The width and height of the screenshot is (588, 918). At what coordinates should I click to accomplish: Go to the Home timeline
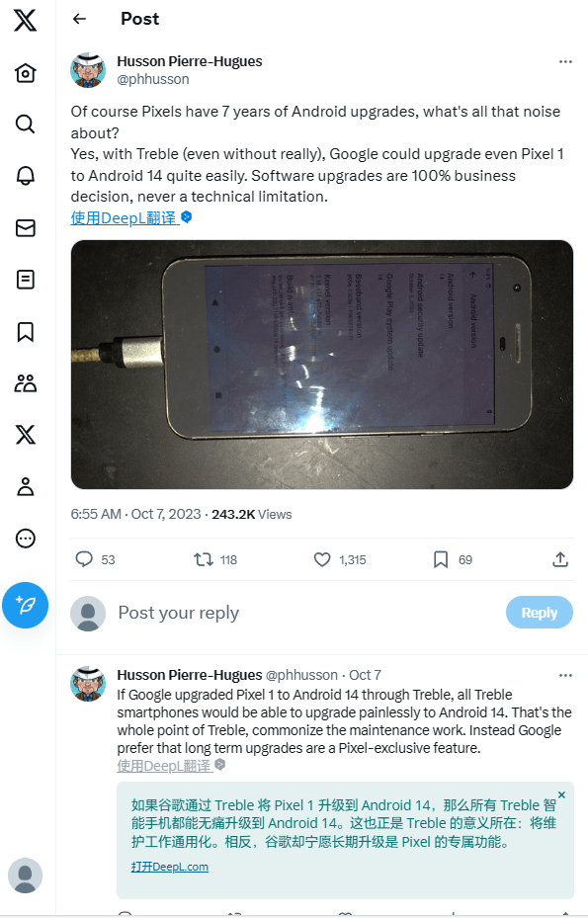tap(25, 72)
